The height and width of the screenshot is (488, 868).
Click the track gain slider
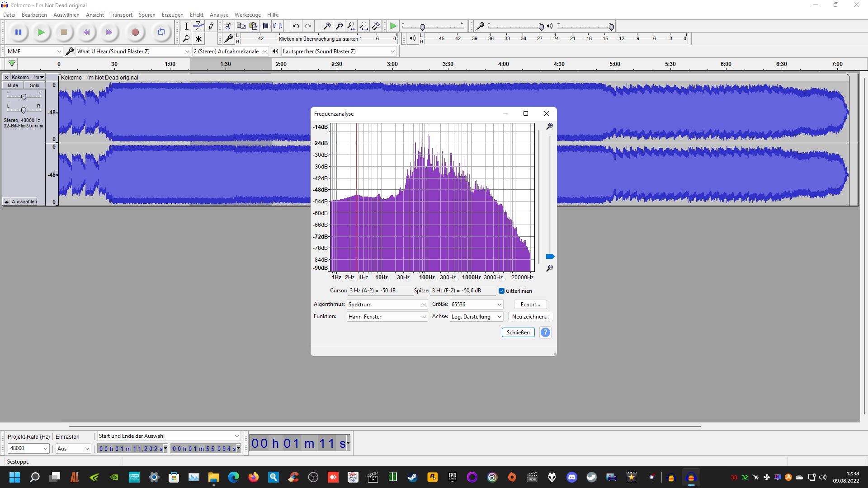tap(24, 96)
